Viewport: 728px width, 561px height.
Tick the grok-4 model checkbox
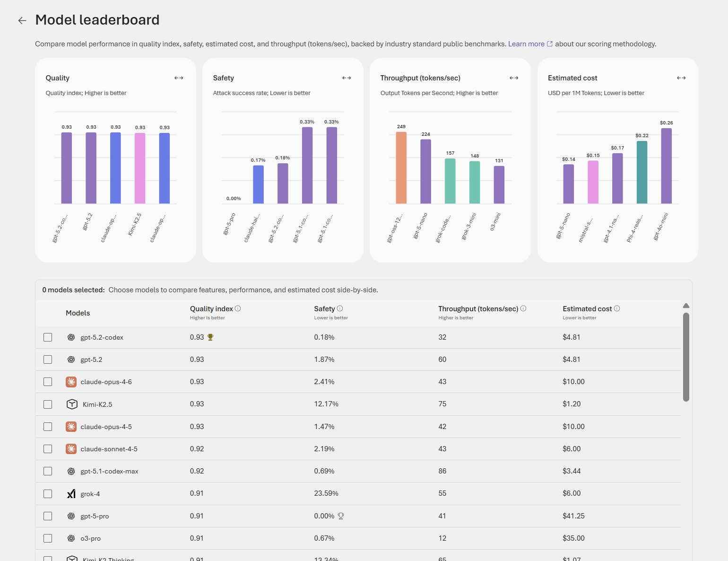click(48, 494)
